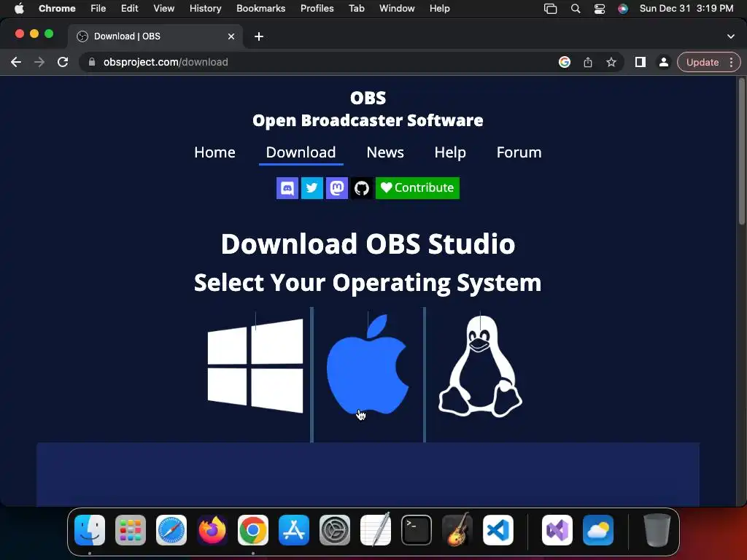Image resolution: width=747 pixels, height=560 pixels.
Task: Open the OBS Discord link icon
Action: tap(287, 188)
